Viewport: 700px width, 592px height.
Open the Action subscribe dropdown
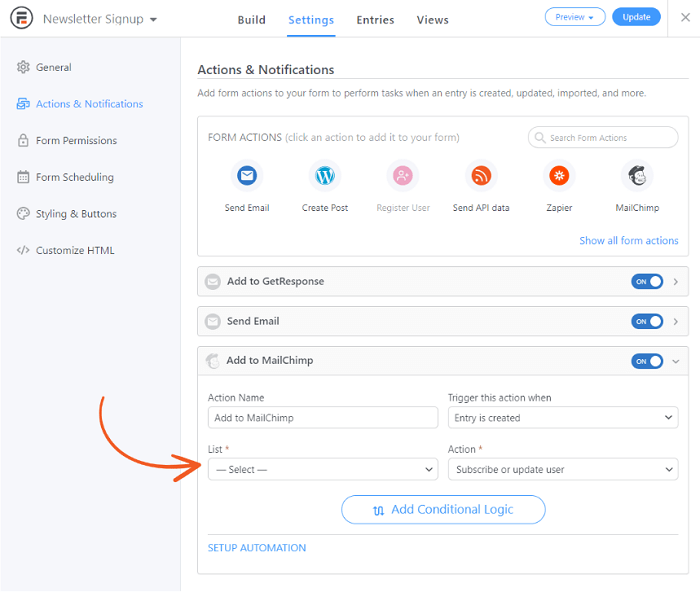point(563,469)
